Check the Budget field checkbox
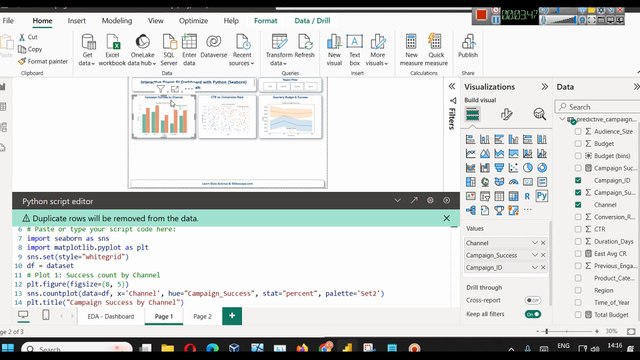Screen dimensions: 640x360 pos(578,144)
